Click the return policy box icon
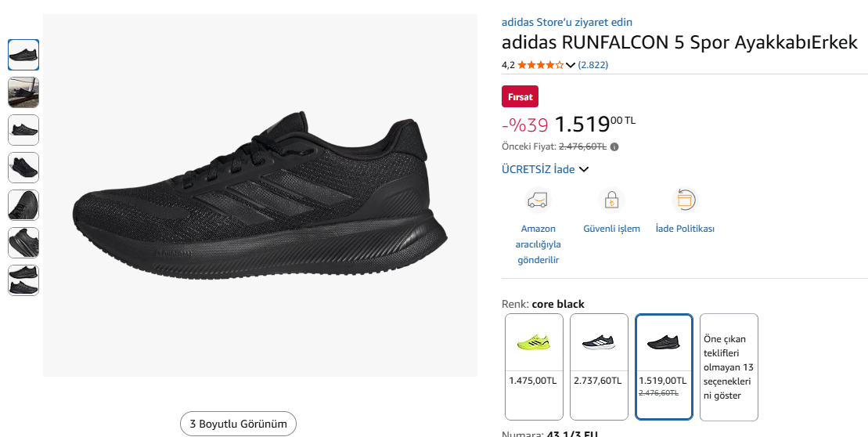868x437 pixels. pos(685,200)
